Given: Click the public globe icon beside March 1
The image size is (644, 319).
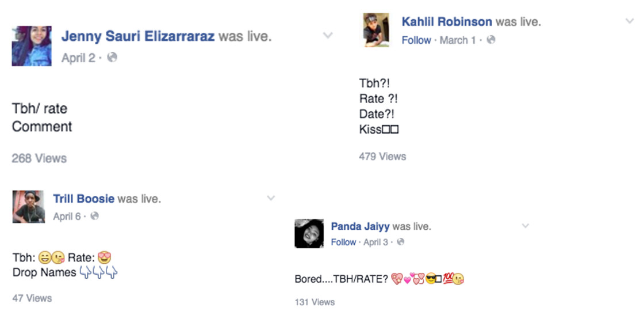Looking at the screenshot, I should (x=490, y=40).
